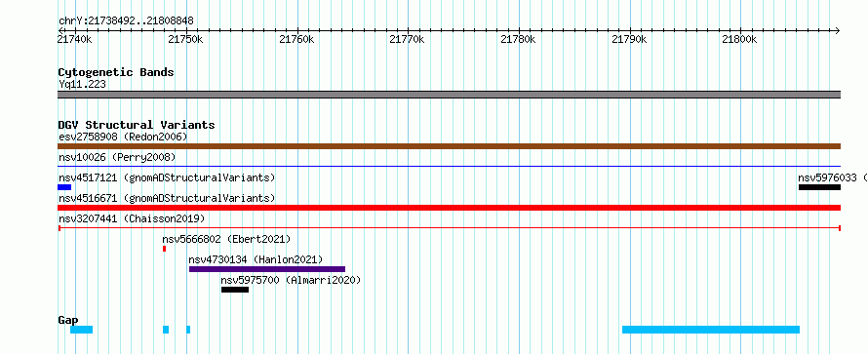Click the tiny red nsv5666802 marker
The image size is (868, 354).
[165, 249]
